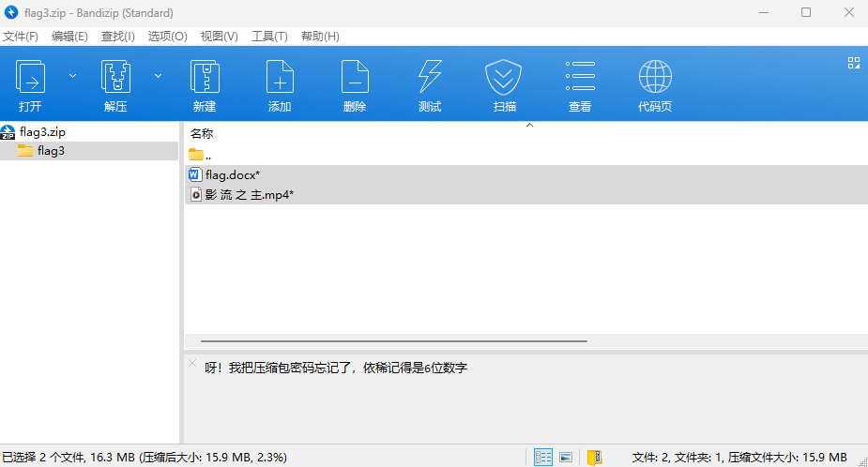
Task: Click the Bandizip title bar logo
Action: point(11,12)
